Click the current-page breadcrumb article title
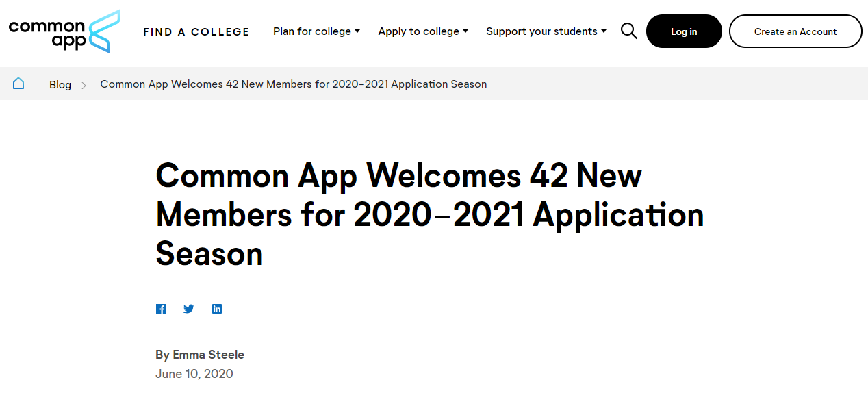 click(x=293, y=84)
